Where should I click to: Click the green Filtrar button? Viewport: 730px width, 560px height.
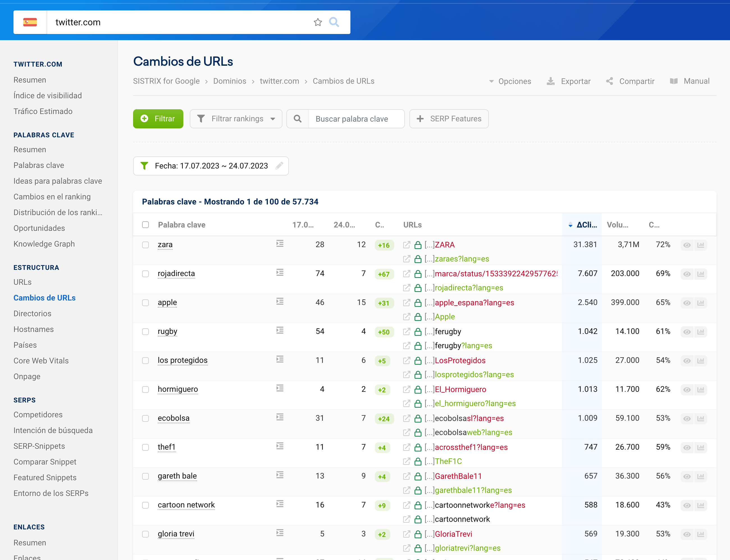(158, 119)
